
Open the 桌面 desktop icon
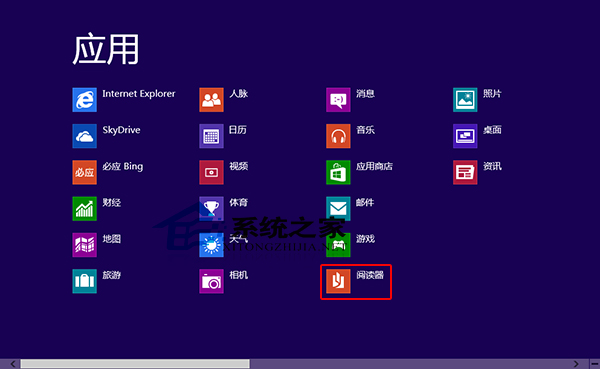[465, 136]
